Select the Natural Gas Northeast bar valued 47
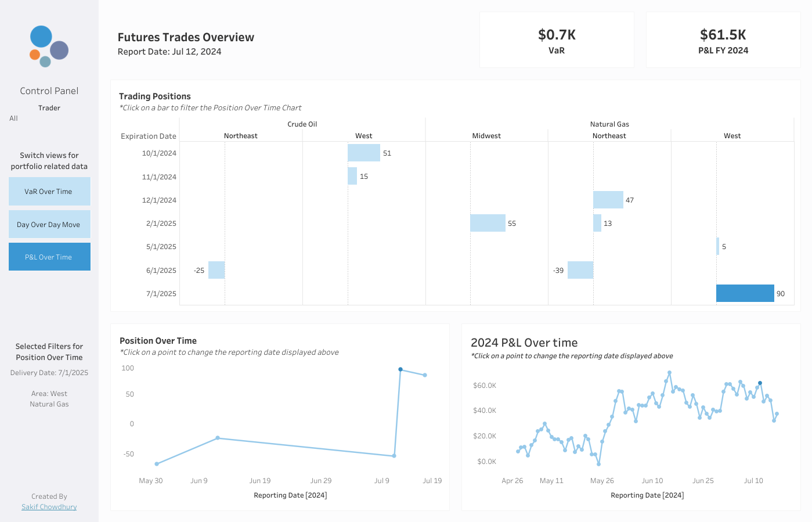 click(x=608, y=200)
